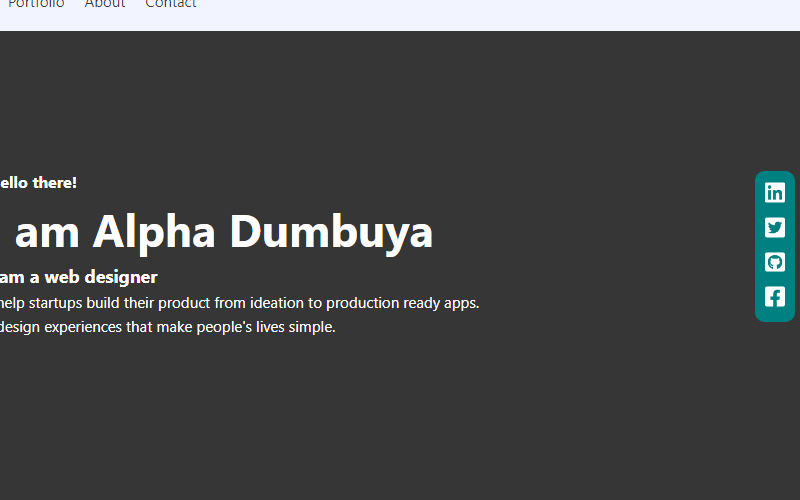Click the words 'help startups build'
Screen dimensions: 800x500
(60, 303)
